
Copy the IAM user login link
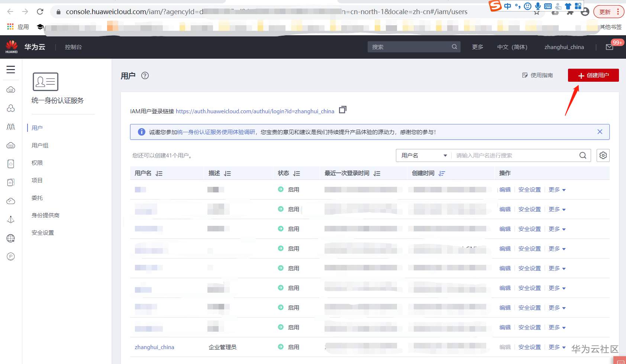pos(343,110)
